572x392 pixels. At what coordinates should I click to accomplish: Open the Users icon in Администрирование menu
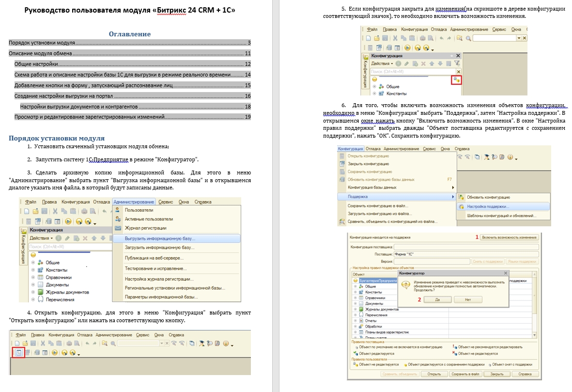tap(118, 210)
